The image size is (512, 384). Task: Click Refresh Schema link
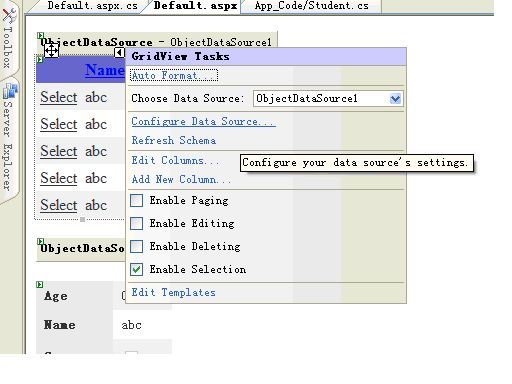click(x=174, y=140)
